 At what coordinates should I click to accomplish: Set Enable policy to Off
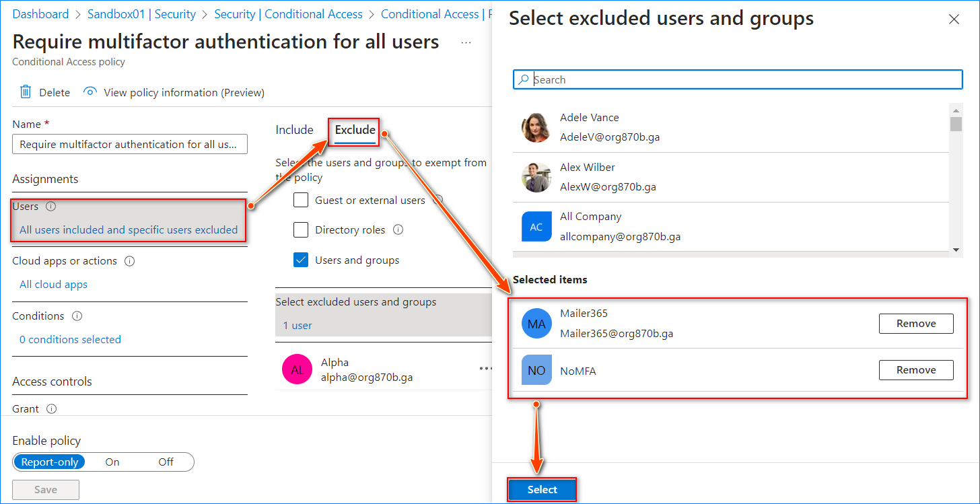coord(166,462)
